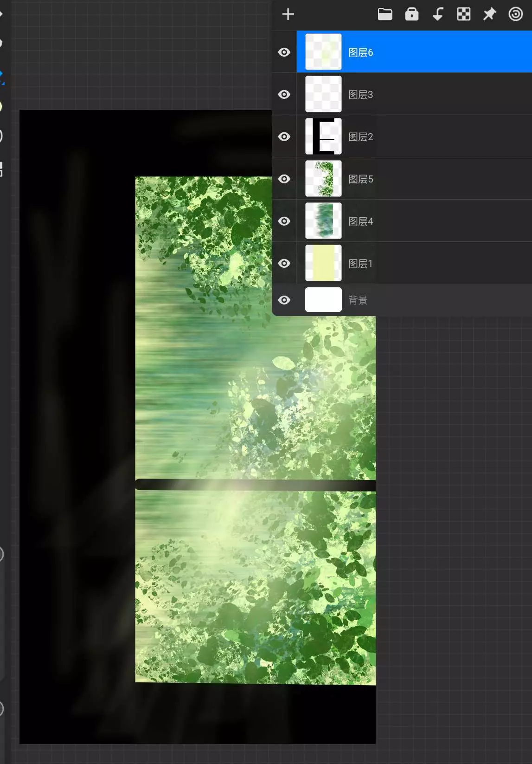532x764 pixels.
Task: Click the downward bent arrow icon
Action: click(x=437, y=14)
